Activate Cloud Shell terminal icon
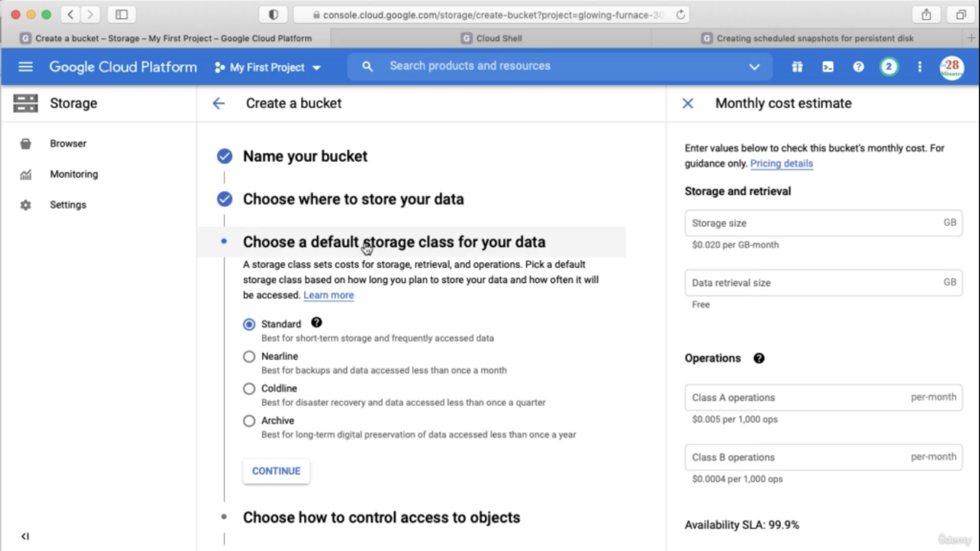980x551 pixels. [828, 67]
